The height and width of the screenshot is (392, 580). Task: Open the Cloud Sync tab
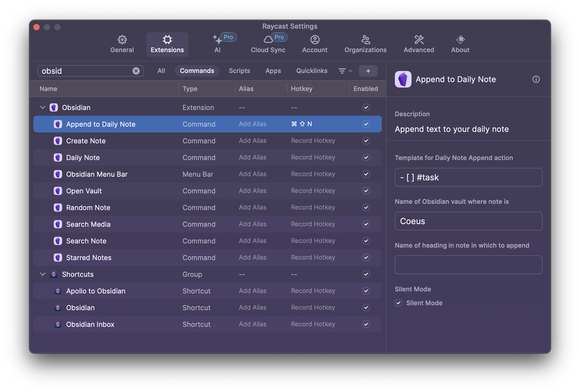(x=268, y=44)
